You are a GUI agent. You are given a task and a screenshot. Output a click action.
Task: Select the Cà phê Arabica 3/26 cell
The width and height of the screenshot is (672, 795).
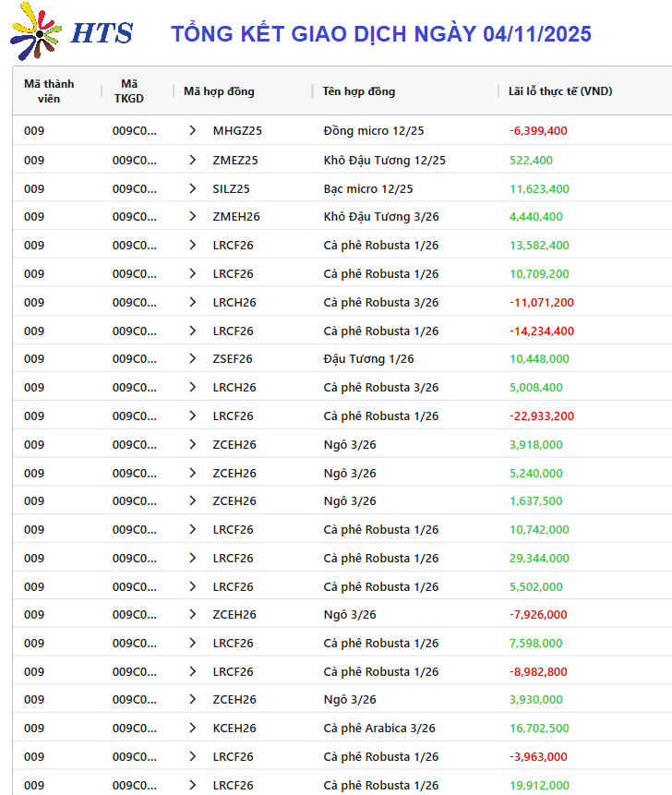point(379,728)
